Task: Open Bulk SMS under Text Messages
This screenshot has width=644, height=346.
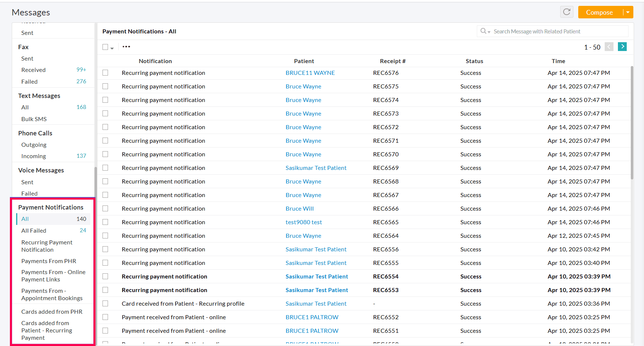Action: (x=34, y=119)
